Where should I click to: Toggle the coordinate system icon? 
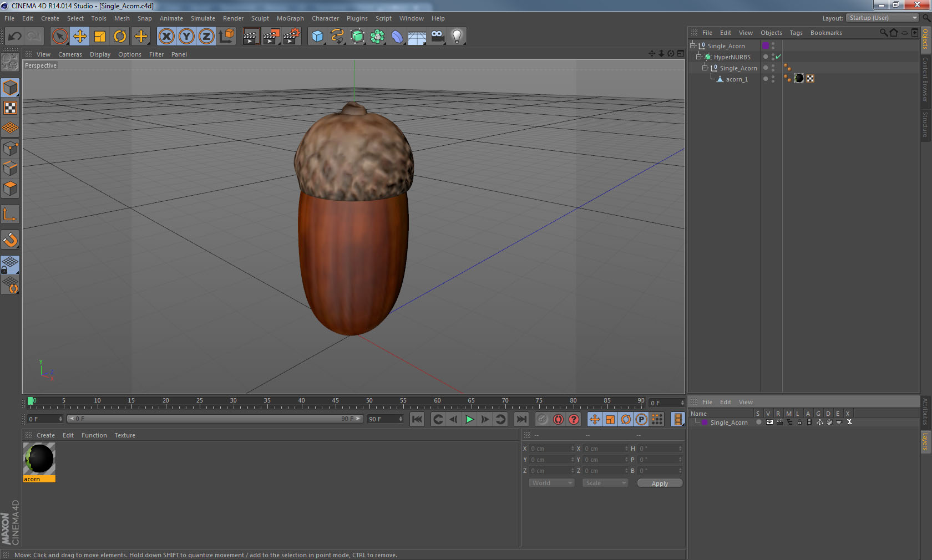[226, 37]
